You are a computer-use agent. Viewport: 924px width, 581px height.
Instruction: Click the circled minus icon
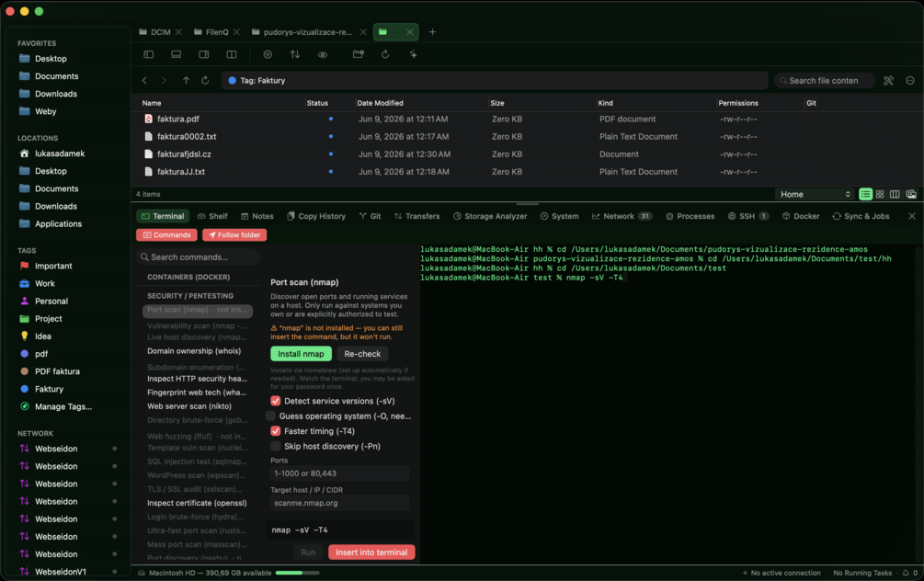[910, 80]
